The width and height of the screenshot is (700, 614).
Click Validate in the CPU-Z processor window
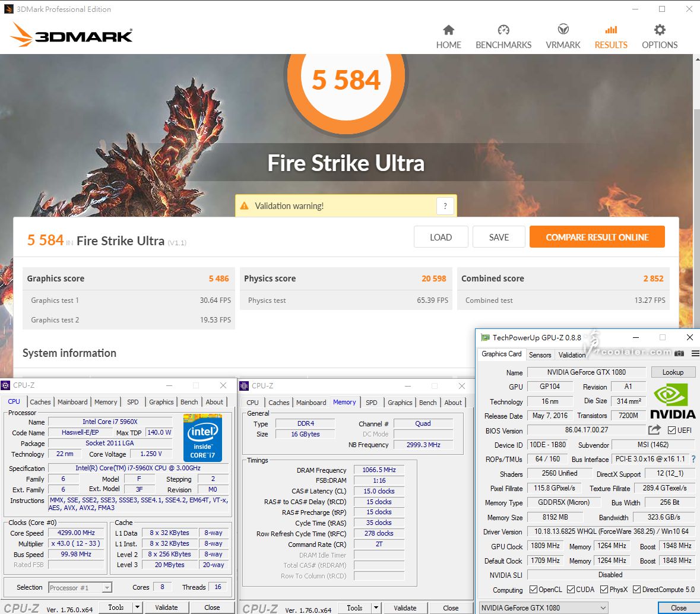click(166, 607)
